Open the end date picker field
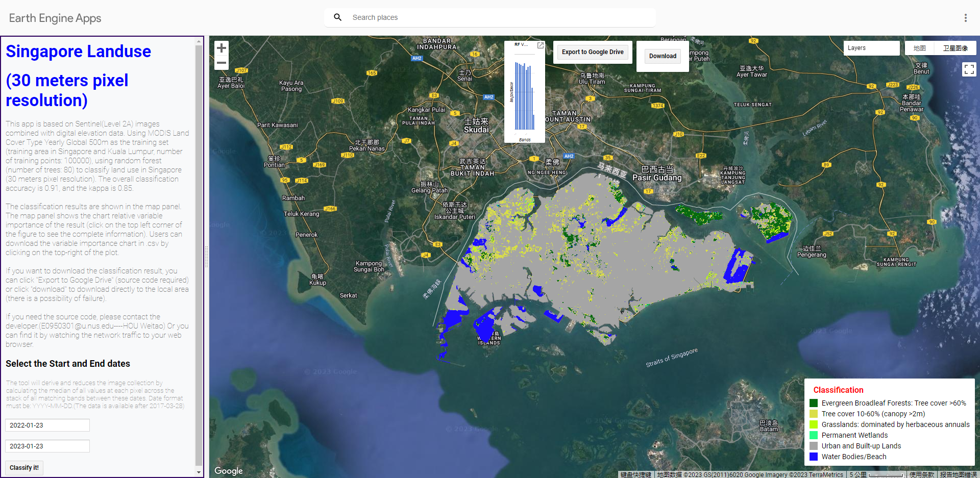980x478 pixels. (x=47, y=445)
